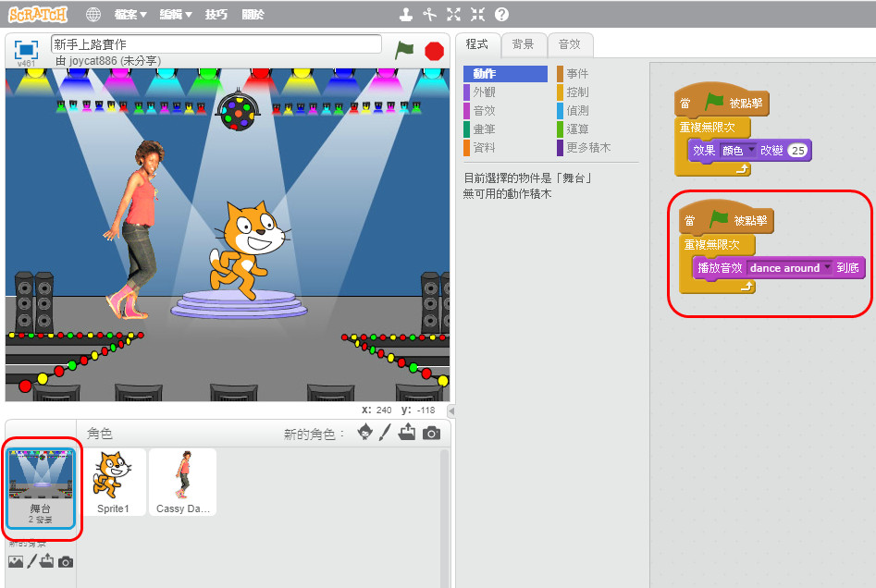Select the 舞台 stage thumbnail
The width and height of the screenshot is (876, 588).
point(40,487)
